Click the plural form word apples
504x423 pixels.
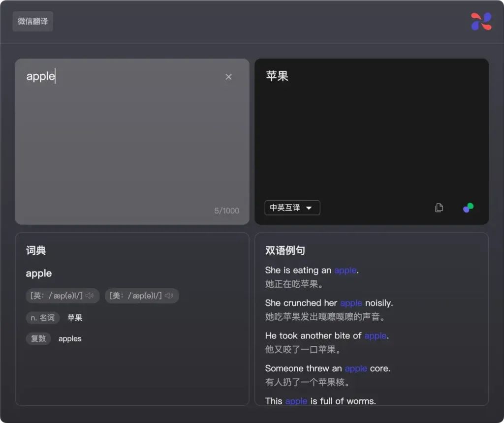click(70, 338)
